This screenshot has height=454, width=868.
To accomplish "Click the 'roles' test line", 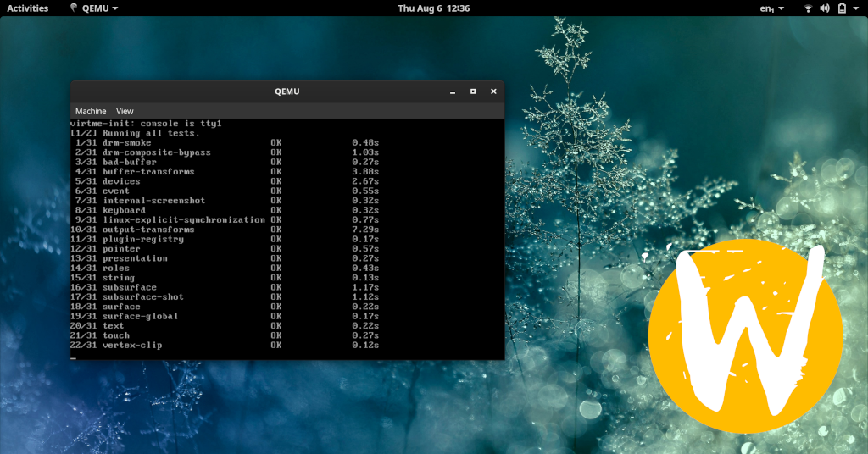I will coord(225,268).
